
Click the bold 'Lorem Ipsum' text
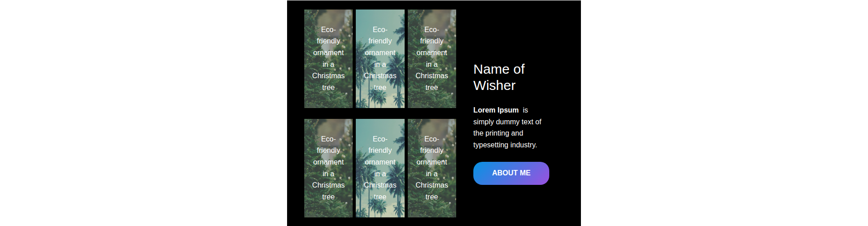coord(496,110)
